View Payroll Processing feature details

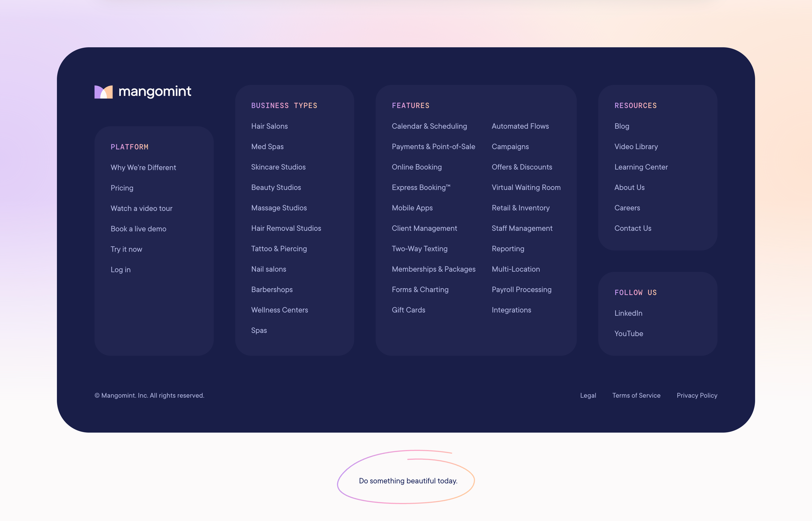coord(521,289)
